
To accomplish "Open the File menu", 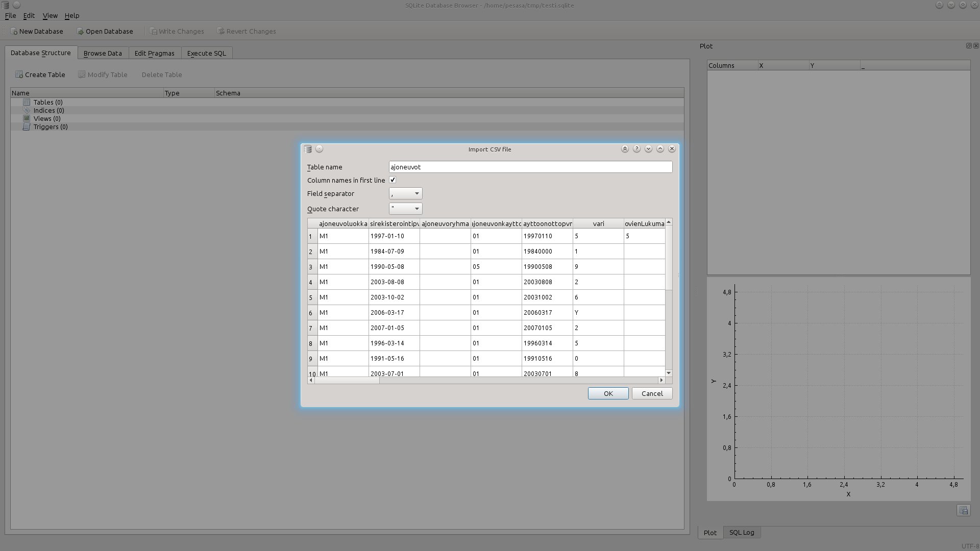I will [x=10, y=16].
